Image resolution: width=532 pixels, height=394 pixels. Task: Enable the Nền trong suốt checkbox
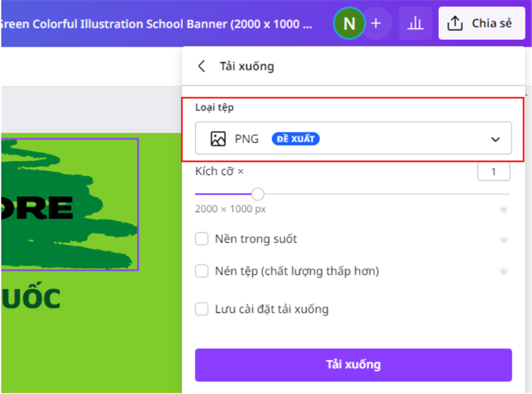201,238
